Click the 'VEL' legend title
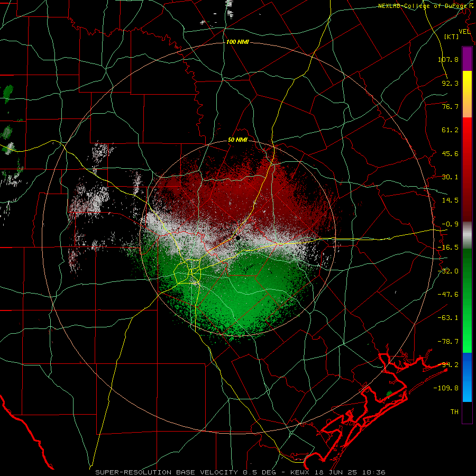Viewport: 476px width, 476px height. [464, 32]
